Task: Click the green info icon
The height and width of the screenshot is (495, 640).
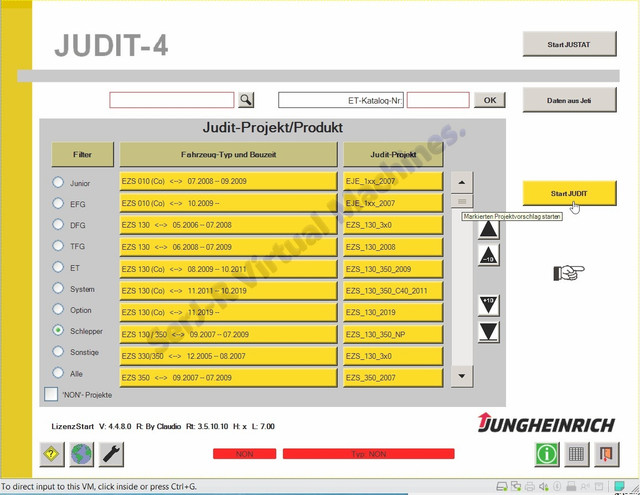Action: point(547,454)
